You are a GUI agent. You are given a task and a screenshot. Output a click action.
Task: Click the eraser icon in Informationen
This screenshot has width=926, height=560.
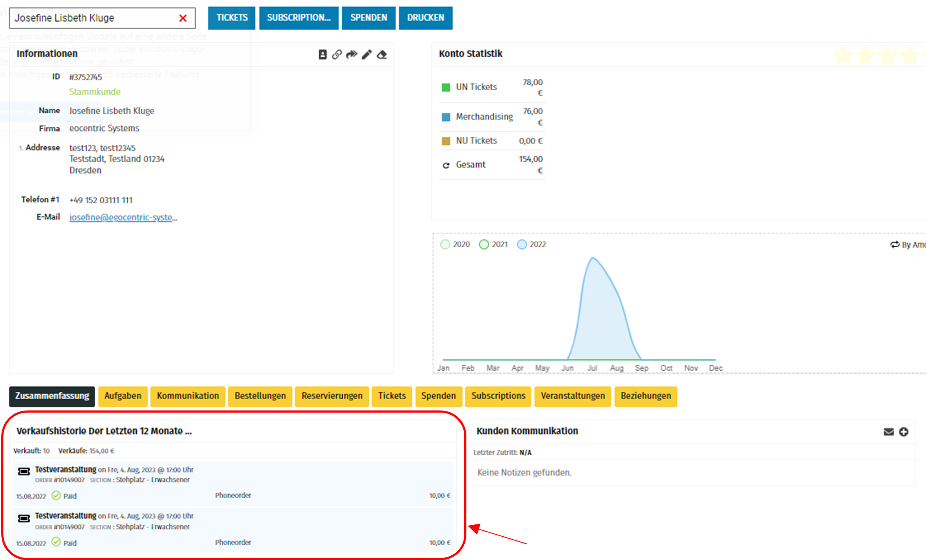tap(382, 55)
